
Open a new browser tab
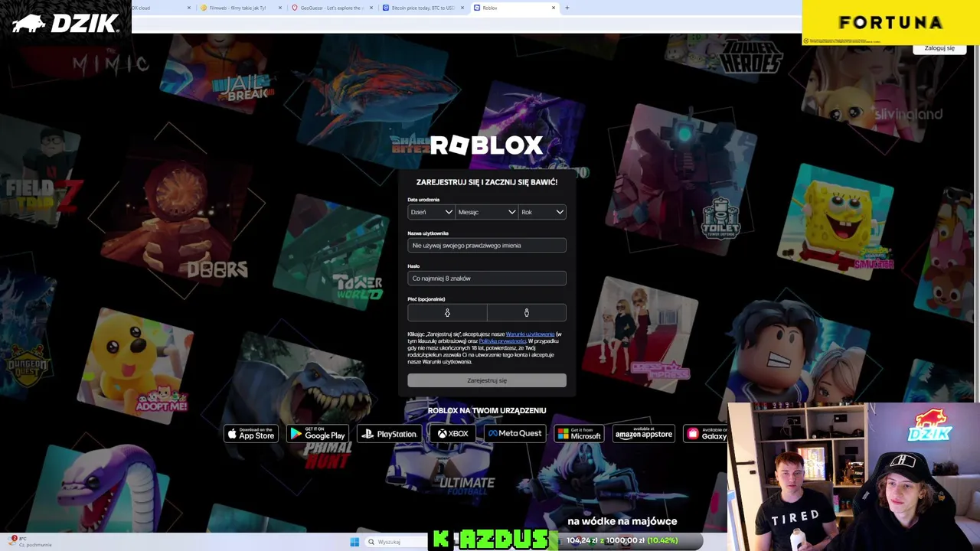click(x=567, y=8)
